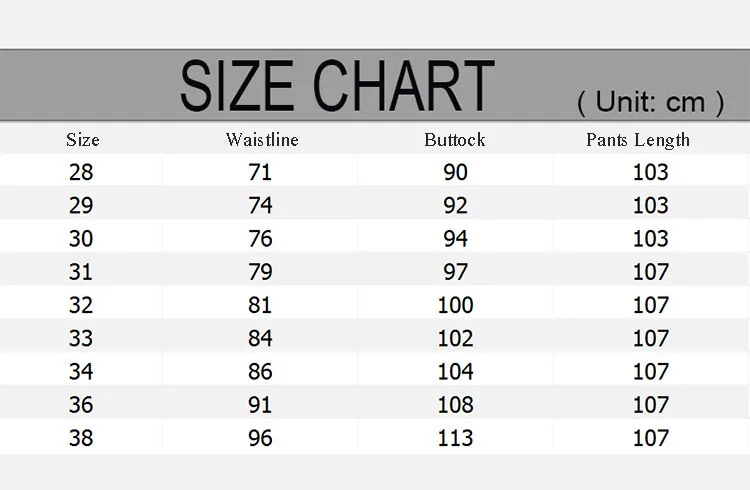750x490 pixels.
Task: Click waistline value 71 for size 28
Action: pos(260,172)
